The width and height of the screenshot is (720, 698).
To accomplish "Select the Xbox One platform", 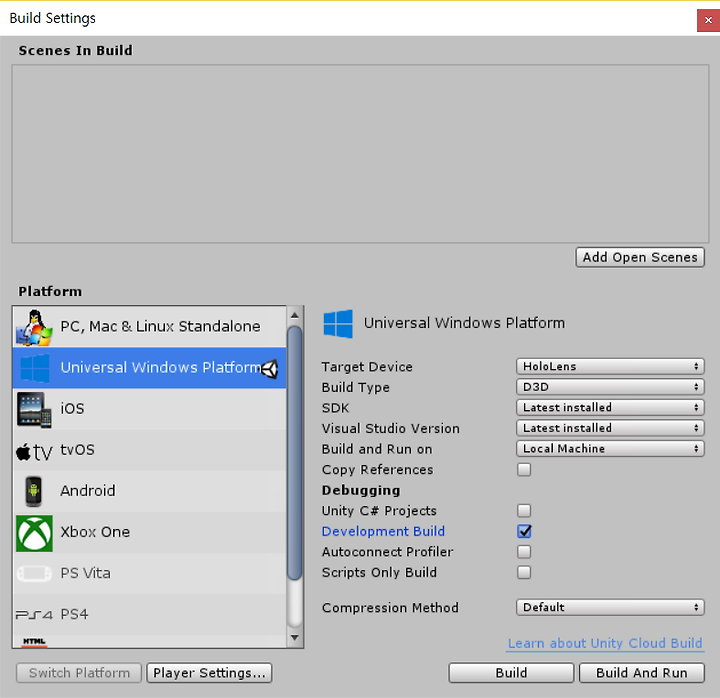I will (x=150, y=532).
